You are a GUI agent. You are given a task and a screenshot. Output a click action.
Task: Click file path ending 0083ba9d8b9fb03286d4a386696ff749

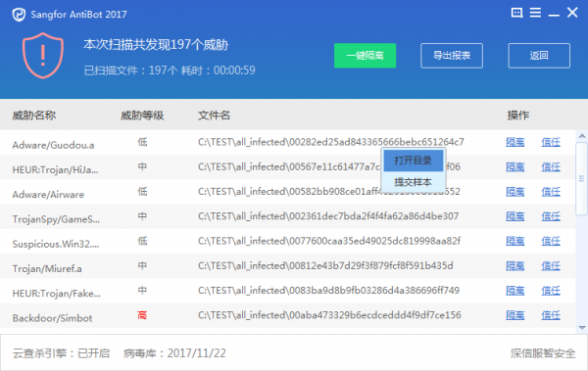[328, 291]
